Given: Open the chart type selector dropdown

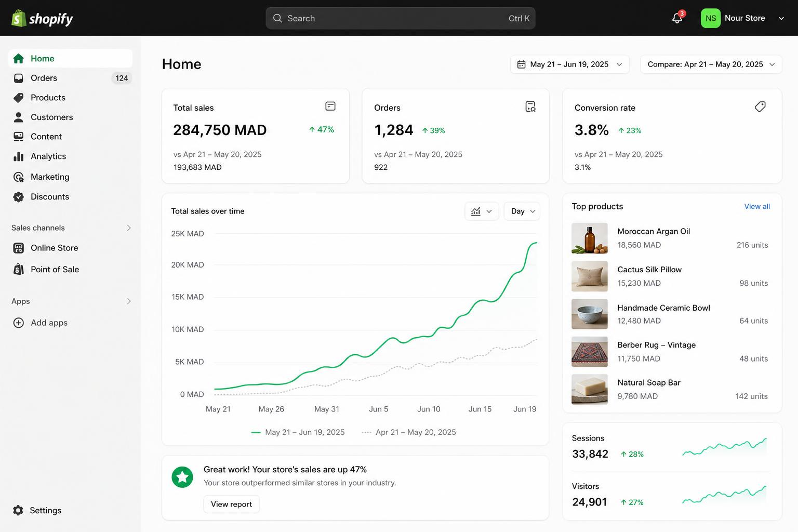Looking at the screenshot, I should [482, 211].
